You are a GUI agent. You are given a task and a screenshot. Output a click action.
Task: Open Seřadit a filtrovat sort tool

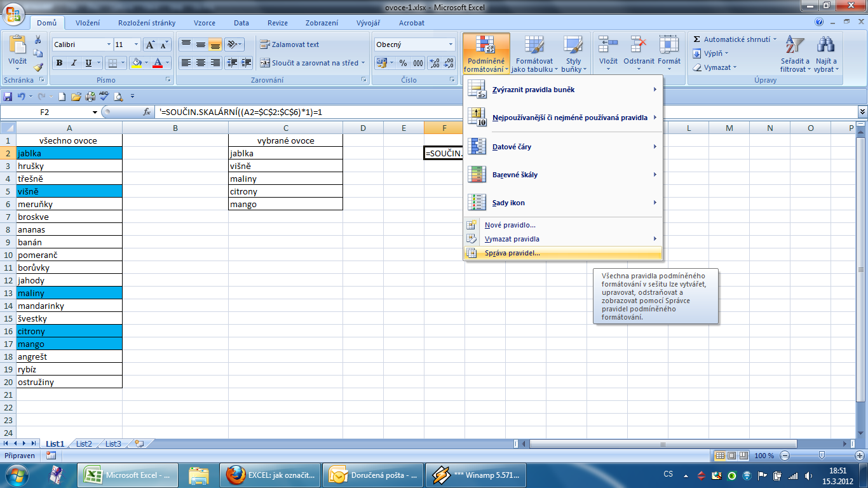(x=795, y=54)
